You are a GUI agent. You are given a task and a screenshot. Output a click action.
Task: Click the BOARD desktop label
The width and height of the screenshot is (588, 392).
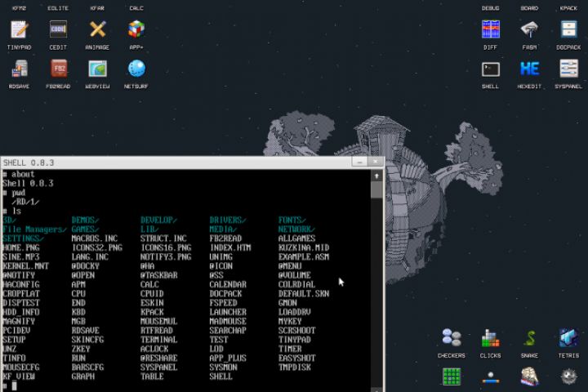pyautogui.click(x=529, y=8)
